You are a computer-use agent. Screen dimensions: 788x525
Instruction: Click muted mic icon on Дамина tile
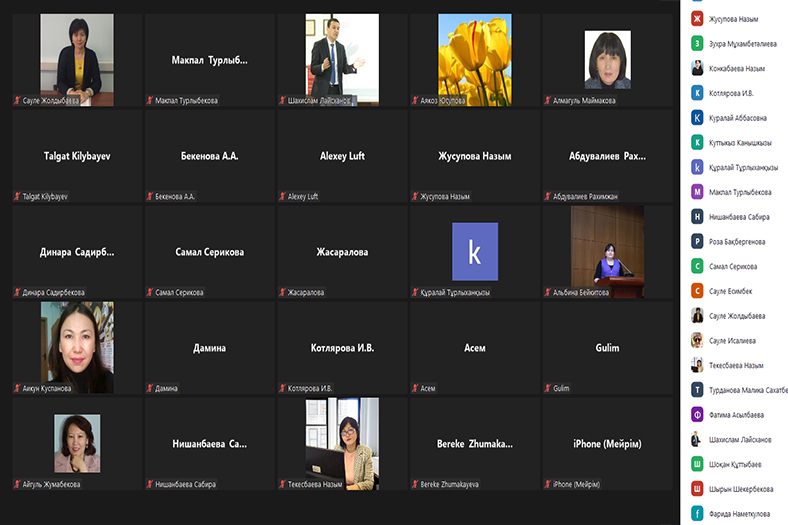150,388
